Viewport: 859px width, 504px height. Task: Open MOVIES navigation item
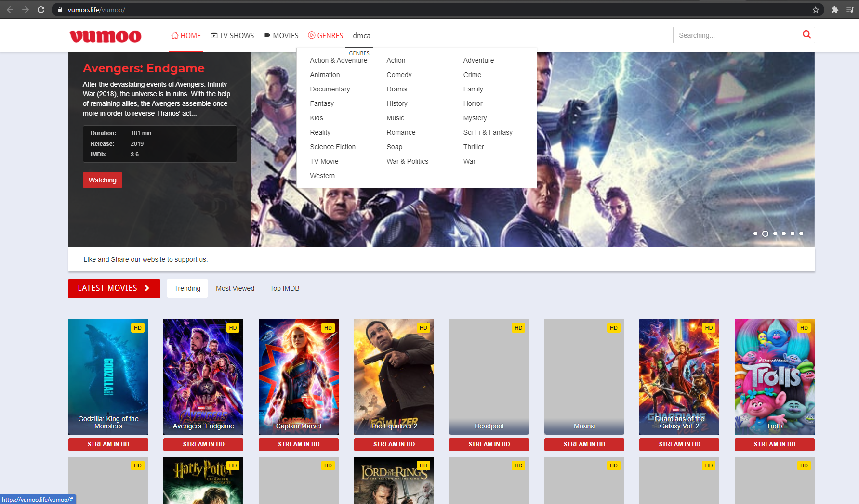point(281,36)
